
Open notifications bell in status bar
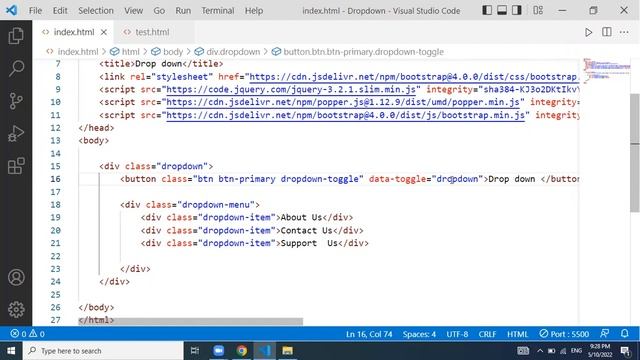624,333
